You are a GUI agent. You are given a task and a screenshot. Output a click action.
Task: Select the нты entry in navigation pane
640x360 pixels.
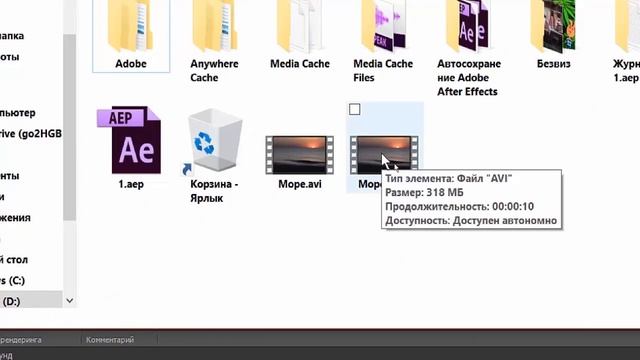tap(10, 176)
